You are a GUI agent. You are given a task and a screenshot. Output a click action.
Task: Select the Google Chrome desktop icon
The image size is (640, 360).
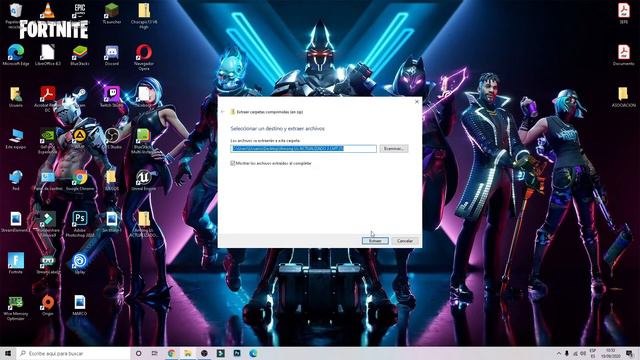pyautogui.click(x=80, y=180)
